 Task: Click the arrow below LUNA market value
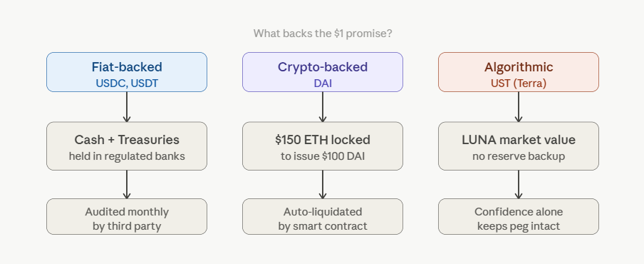click(519, 185)
